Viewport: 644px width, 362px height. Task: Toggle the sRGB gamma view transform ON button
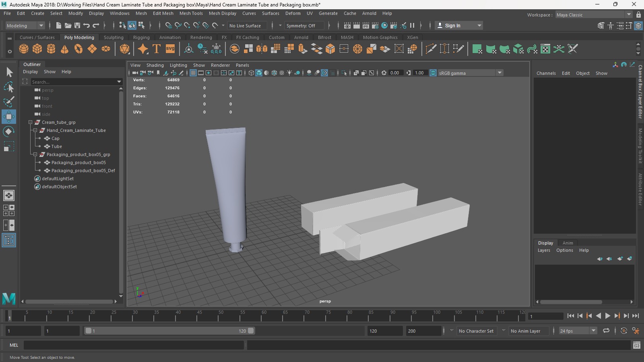tap(433, 73)
